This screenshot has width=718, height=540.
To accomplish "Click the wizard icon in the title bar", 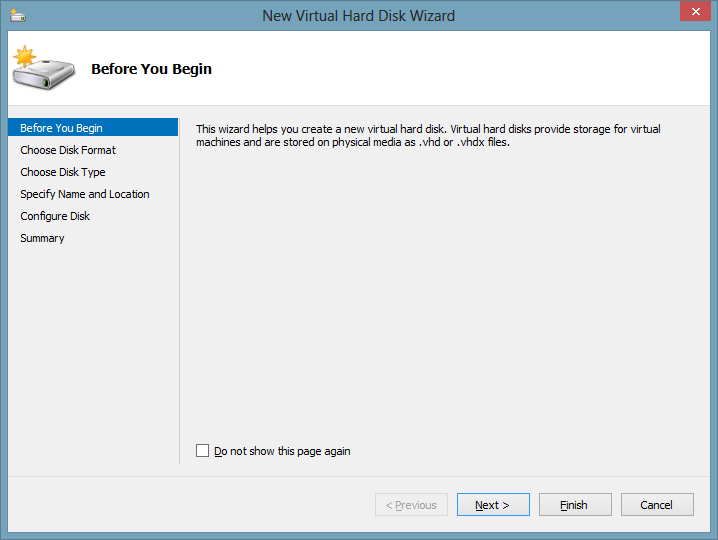I will coord(18,16).
